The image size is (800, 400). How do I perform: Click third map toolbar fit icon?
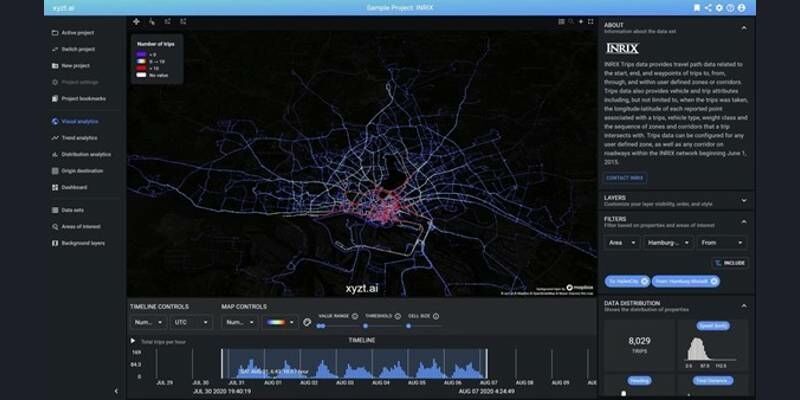pos(167,21)
